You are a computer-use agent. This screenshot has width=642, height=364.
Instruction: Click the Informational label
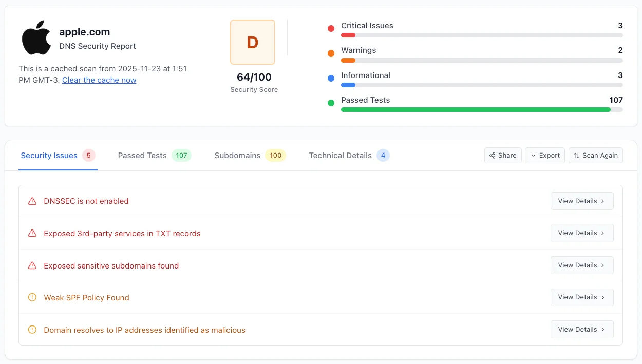(366, 75)
